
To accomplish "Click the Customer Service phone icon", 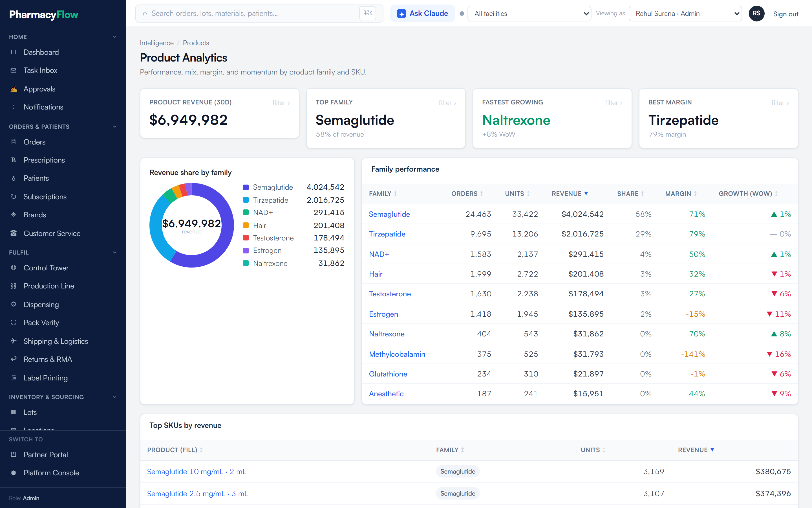I will [14, 233].
